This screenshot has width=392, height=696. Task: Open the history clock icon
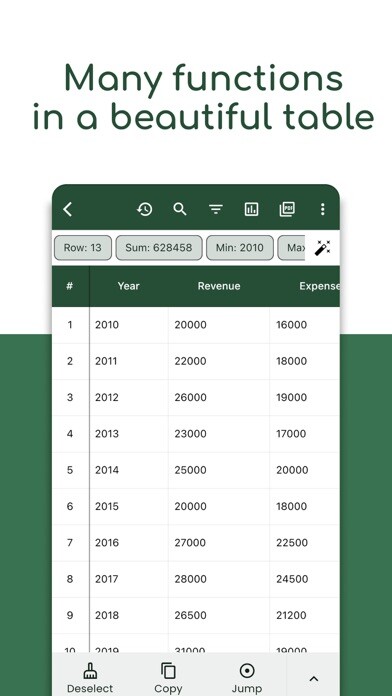click(x=144, y=209)
